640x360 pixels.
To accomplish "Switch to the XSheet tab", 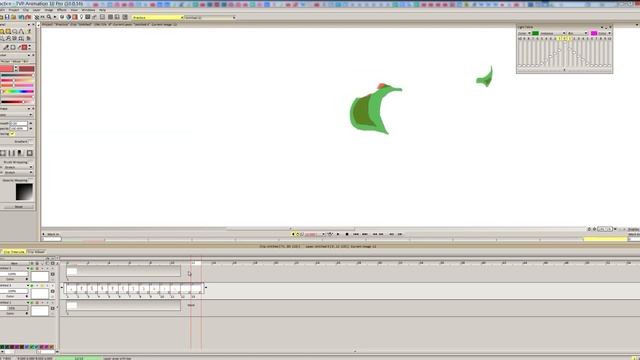I will coord(36,252).
